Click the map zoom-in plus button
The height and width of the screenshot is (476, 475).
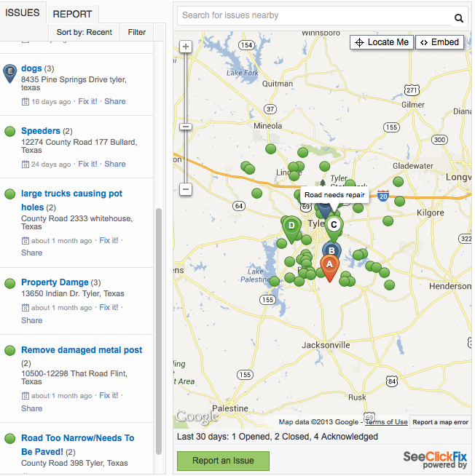186,47
